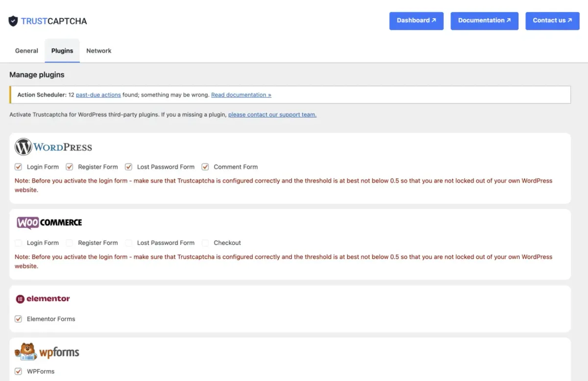Click the red note text under WooCommerce
Image resolution: width=588 pixels, height=381 pixels.
pos(283,262)
